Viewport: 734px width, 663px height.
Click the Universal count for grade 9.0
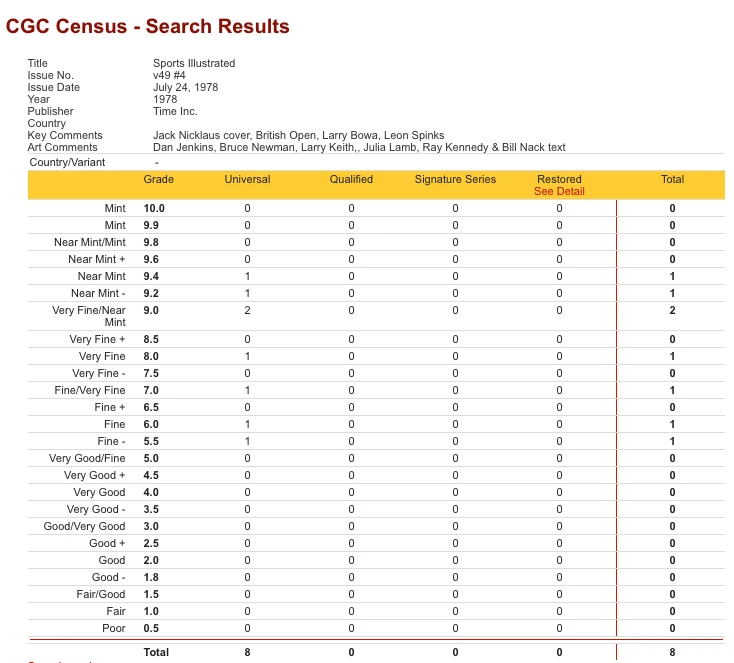tap(247, 310)
